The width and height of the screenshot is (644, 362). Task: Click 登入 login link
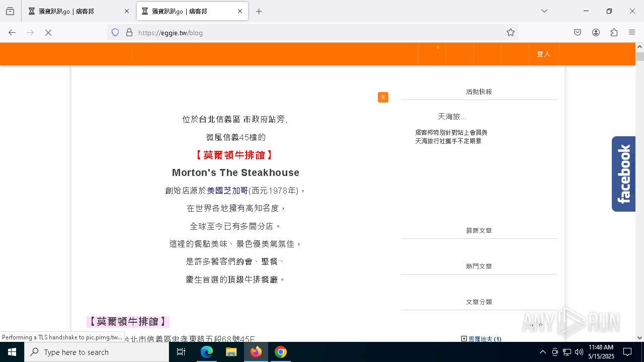[x=543, y=54]
